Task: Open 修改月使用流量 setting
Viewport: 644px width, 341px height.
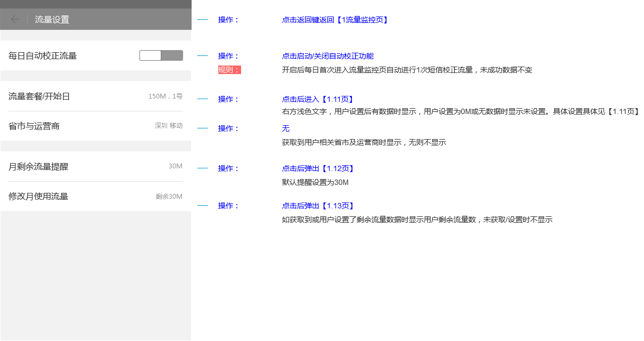Action: (96, 197)
